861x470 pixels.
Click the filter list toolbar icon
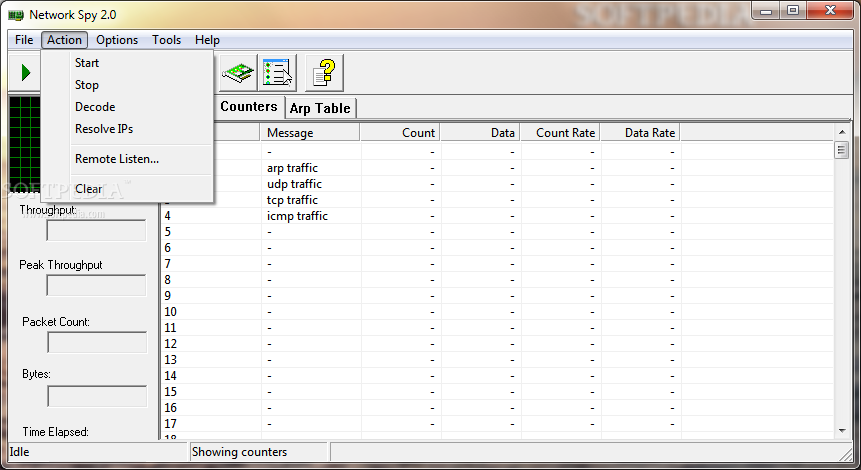(277, 72)
